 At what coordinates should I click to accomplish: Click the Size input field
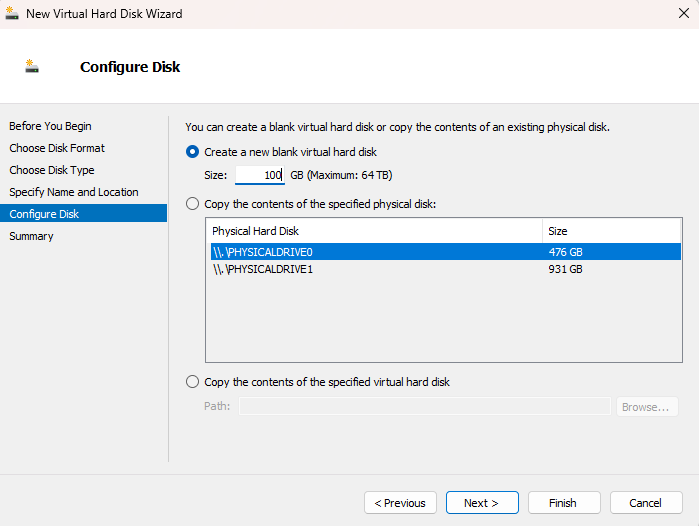point(260,175)
